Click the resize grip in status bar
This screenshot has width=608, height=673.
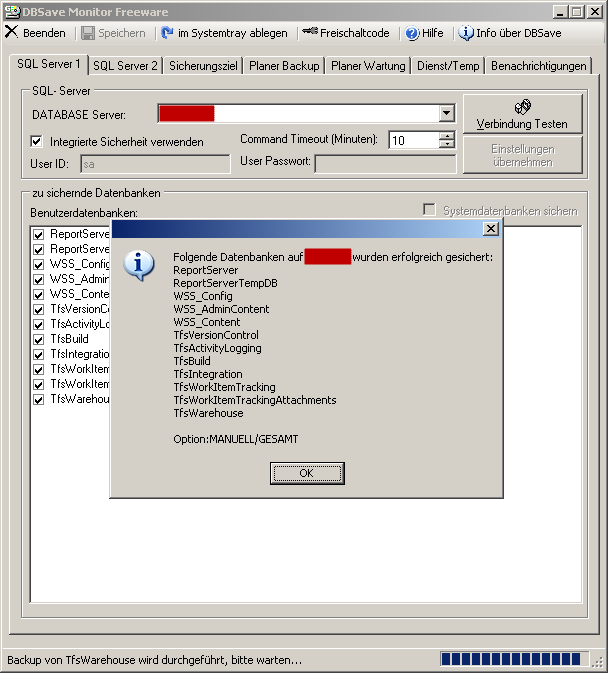(598, 663)
